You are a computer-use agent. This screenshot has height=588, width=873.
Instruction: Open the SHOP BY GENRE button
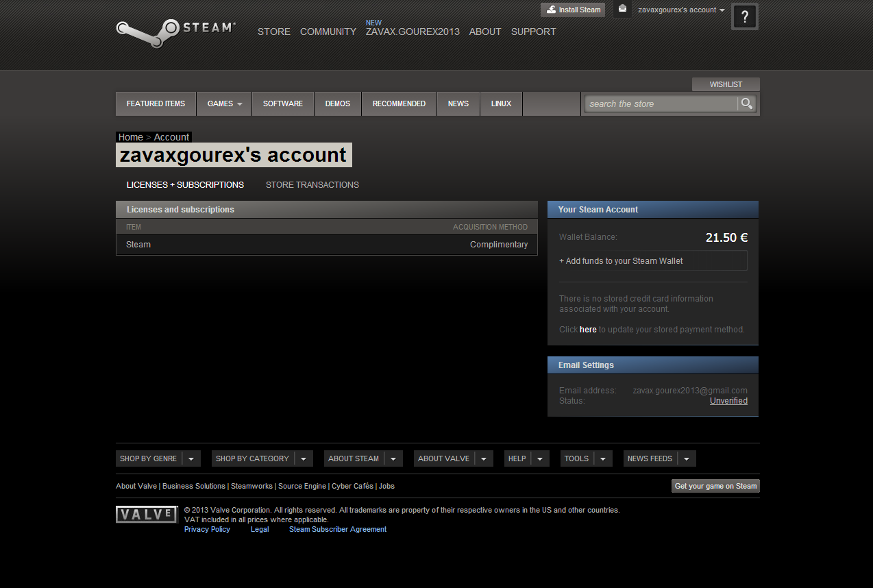[x=149, y=458]
